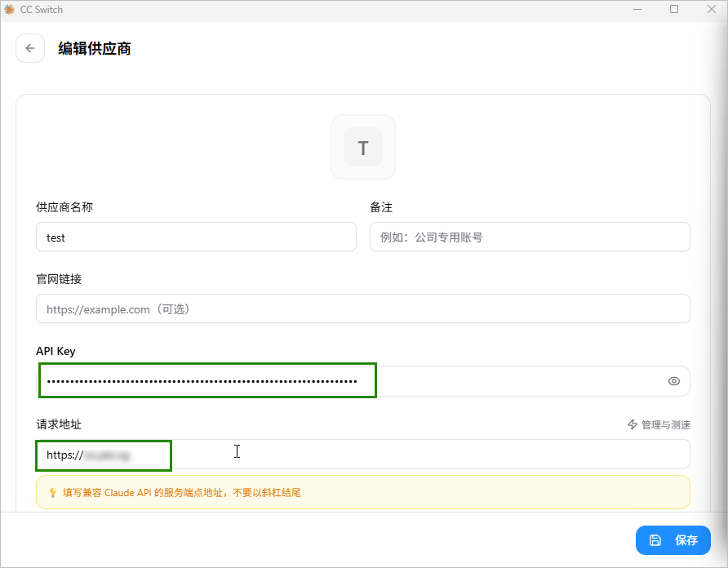
Task: Minimize the CC Switch window
Action: (x=636, y=9)
